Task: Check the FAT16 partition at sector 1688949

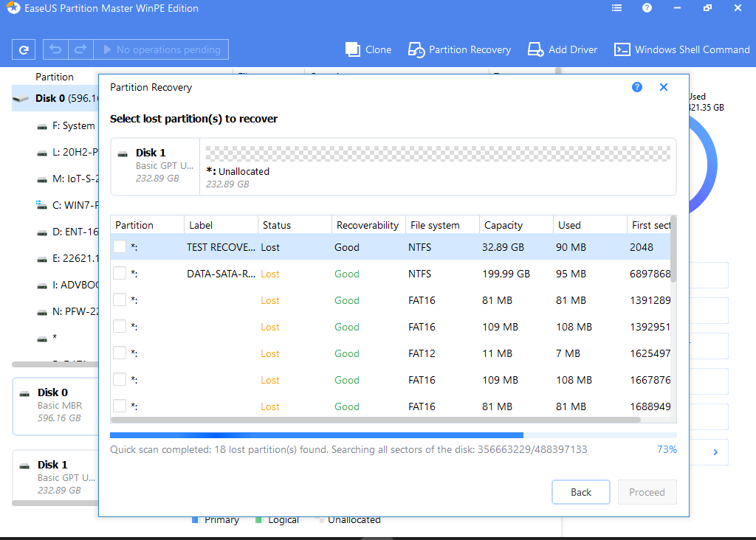Action: 120,406
